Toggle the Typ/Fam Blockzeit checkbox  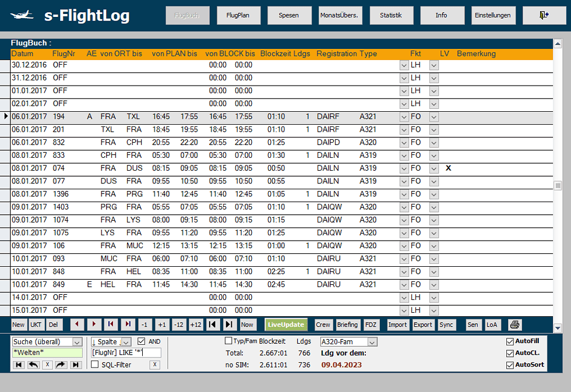pyautogui.click(x=227, y=340)
